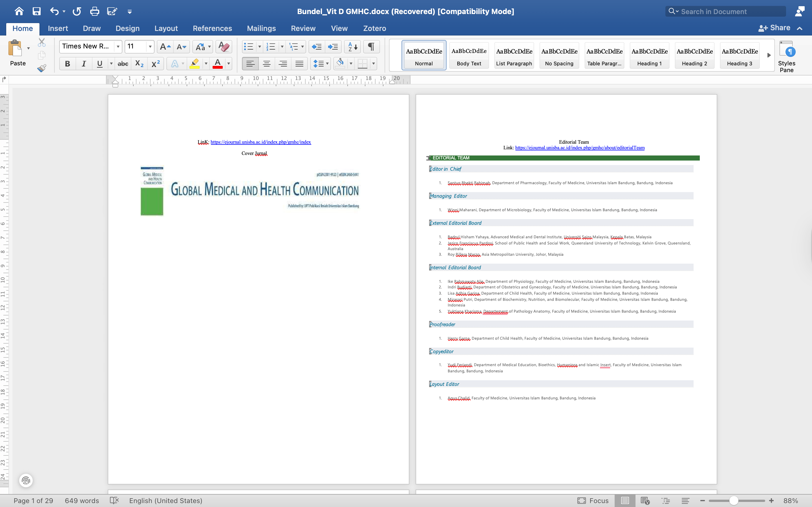The image size is (812, 507).
Task: Click the Save disk icon
Action: point(37,11)
